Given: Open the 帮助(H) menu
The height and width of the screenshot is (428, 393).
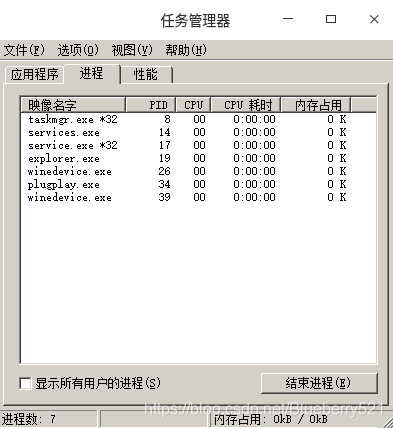Looking at the screenshot, I should (x=186, y=50).
